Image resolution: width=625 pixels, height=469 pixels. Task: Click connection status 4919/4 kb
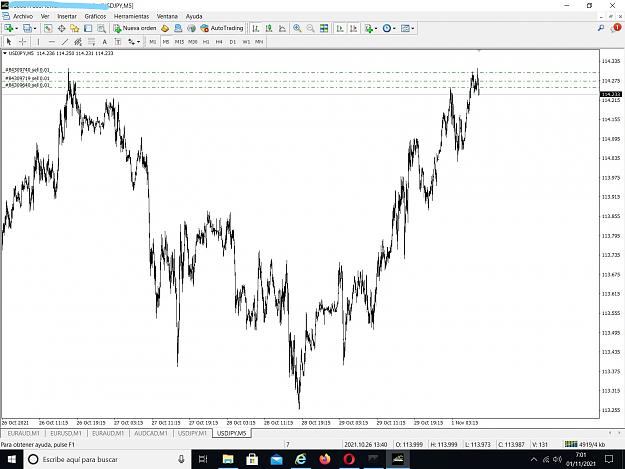[585, 444]
